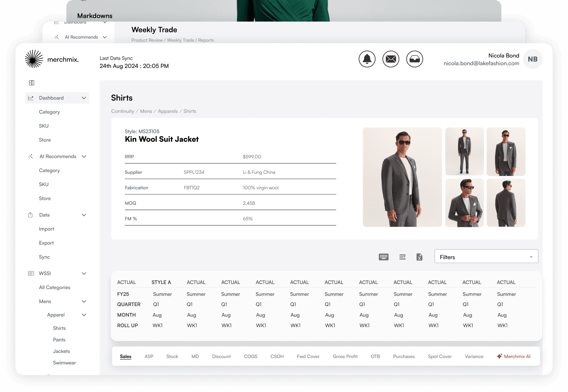Collapse the WSSI section chevron
The image size is (568, 392).
point(84,273)
